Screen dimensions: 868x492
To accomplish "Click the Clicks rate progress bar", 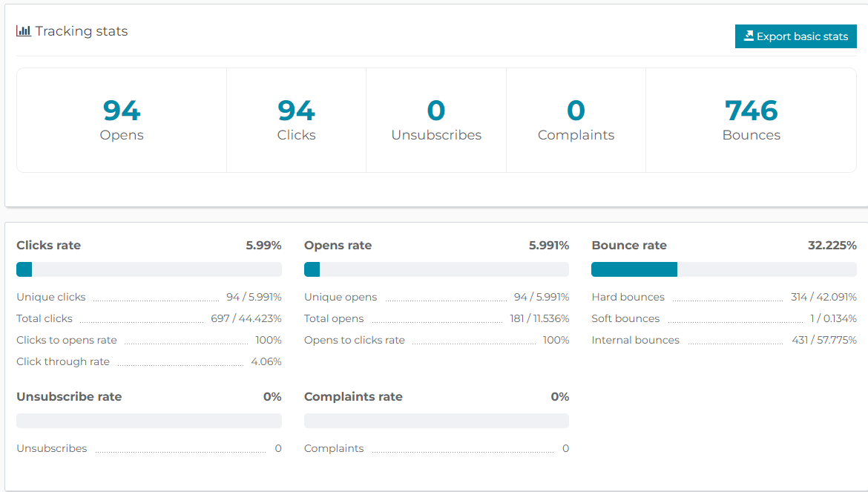I will coord(149,269).
